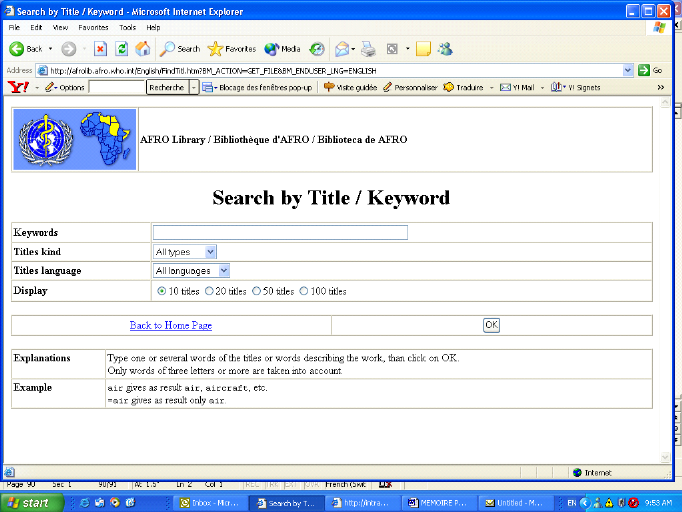Switch to Inbox taskbar window

pyautogui.click(x=210, y=503)
